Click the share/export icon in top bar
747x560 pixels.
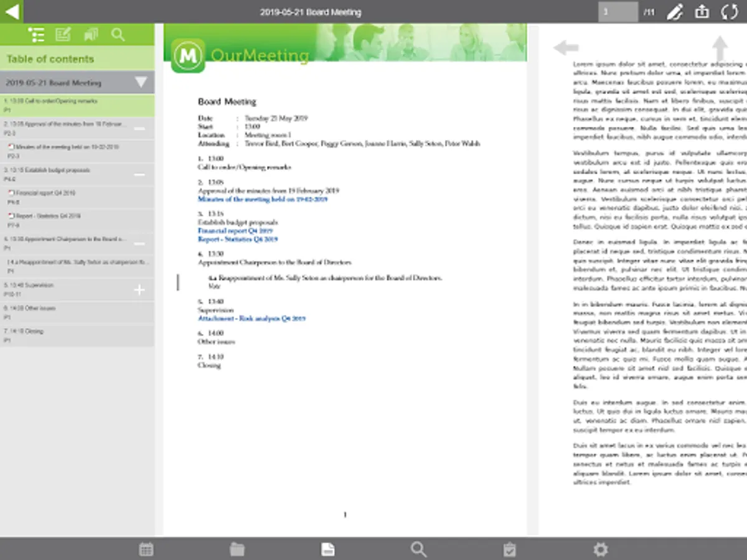click(702, 12)
